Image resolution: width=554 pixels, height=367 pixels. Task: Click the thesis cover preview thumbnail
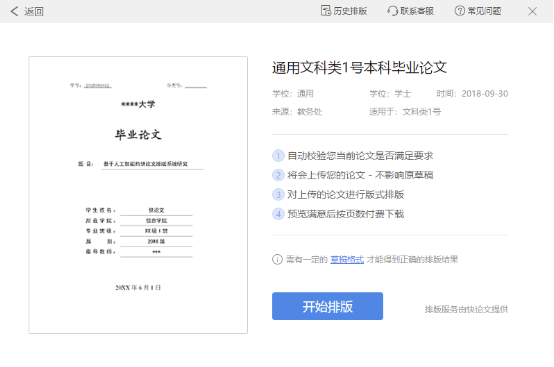point(138,195)
